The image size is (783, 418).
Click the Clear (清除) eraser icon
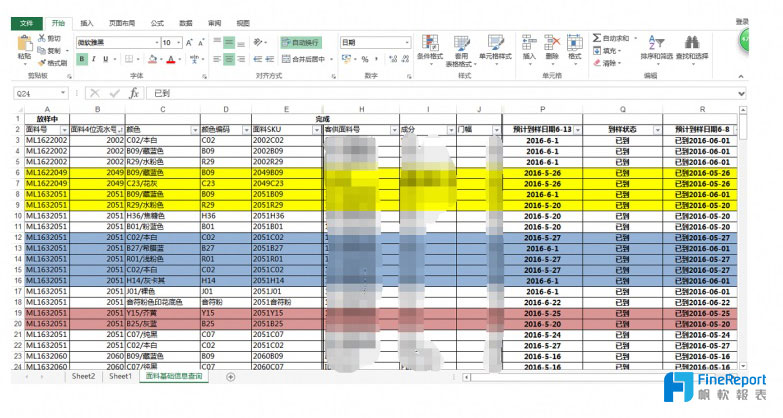pyautogui.click(x=597, y=63)
